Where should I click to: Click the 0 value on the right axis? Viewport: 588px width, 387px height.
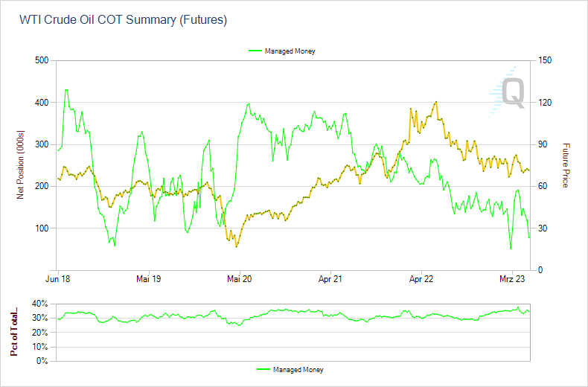(x=540, y=270)
